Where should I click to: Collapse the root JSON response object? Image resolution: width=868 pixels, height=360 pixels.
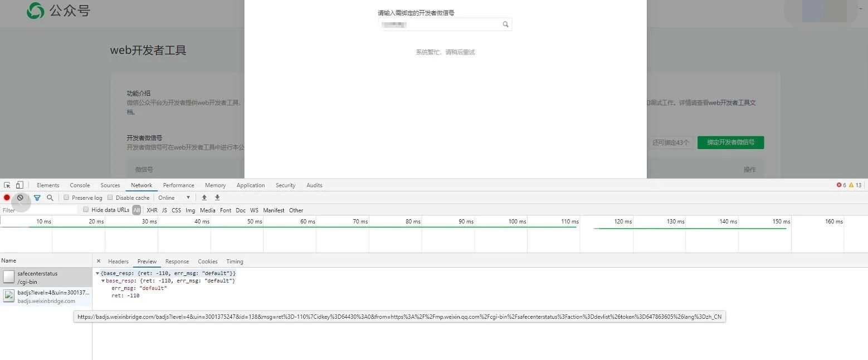point(97,273)
